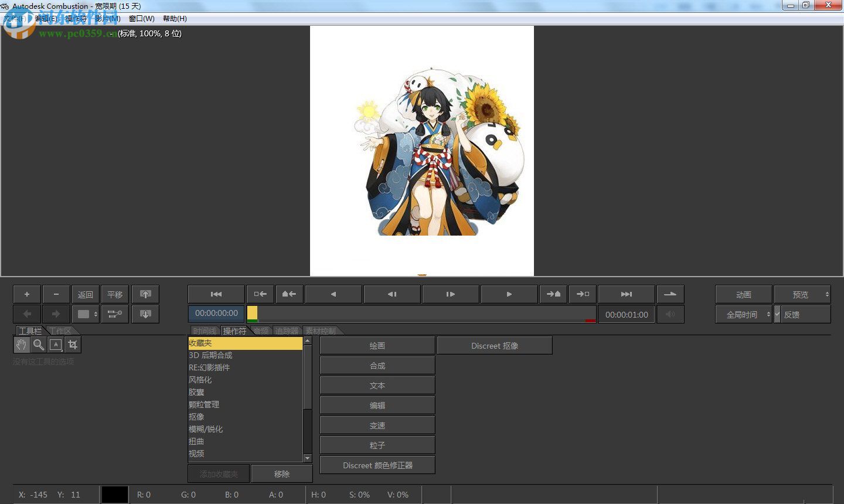This screenshot has width=844, height=504.
Task: Click the plus zoom-in viewport button
Action: (27, 294)
